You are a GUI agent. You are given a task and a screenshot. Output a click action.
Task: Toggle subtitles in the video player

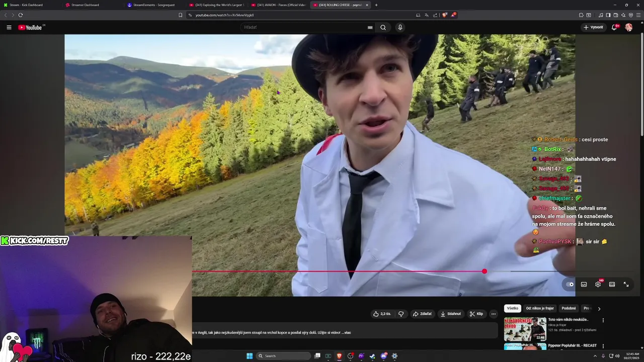[x=584, y=284]
